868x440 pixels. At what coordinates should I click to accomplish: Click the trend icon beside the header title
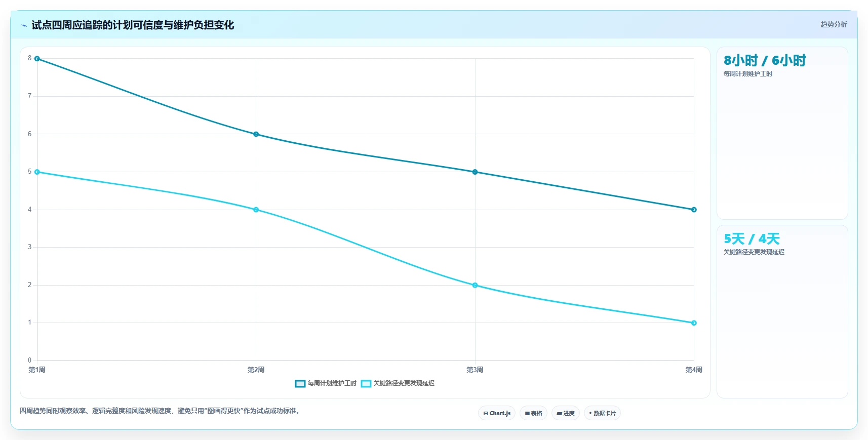point(24,25)
